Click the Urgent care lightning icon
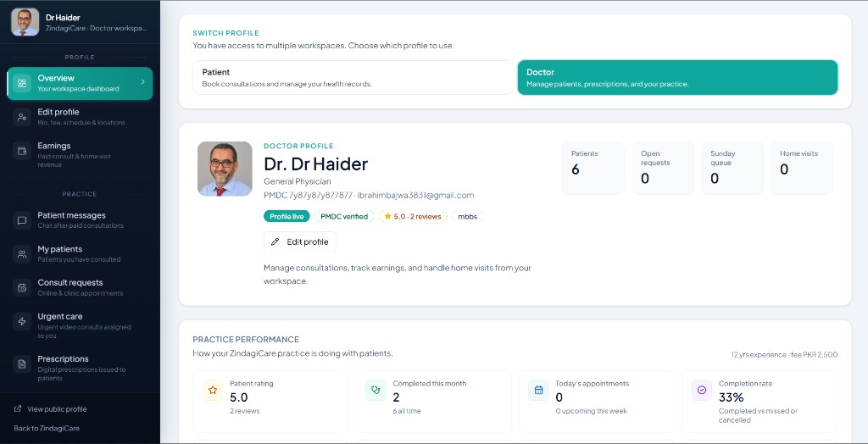Image resolution: width=868 pixels, height=444 pixels. click(22, 321)
